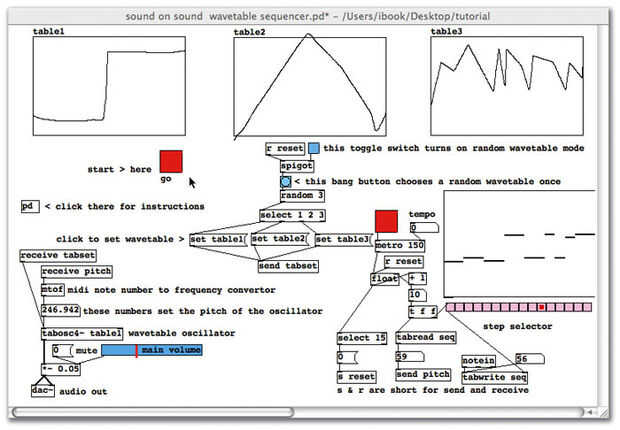Select the notein object
This screenshot has height=430, width=620.
coord(479,361)
